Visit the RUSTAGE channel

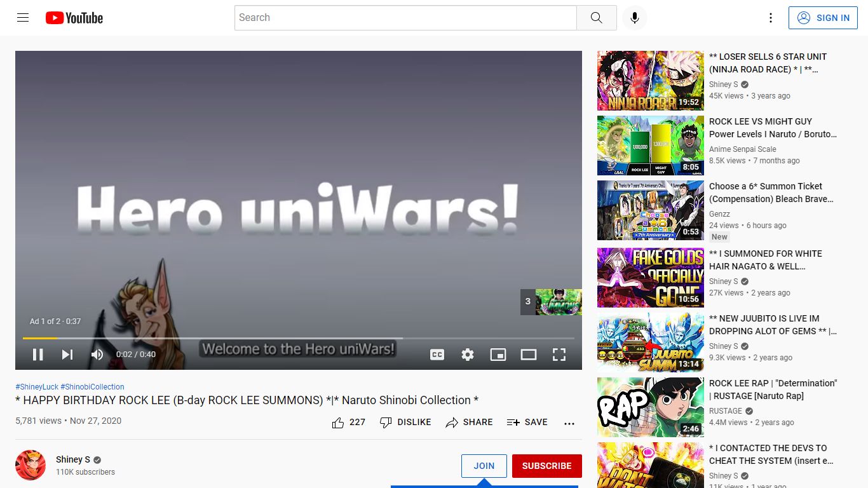726,411
